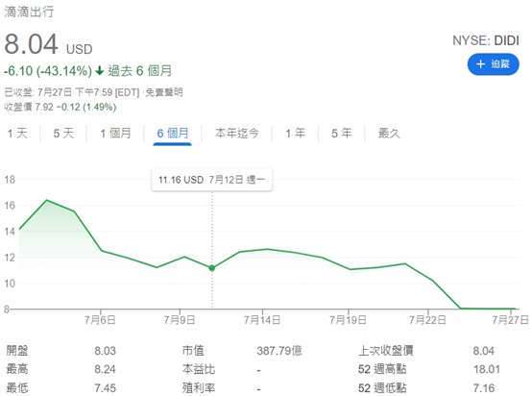This screenshot has height=396, width=532.
Task: Click the 7月22日 axis date label
Action: (x=427, y=320)
